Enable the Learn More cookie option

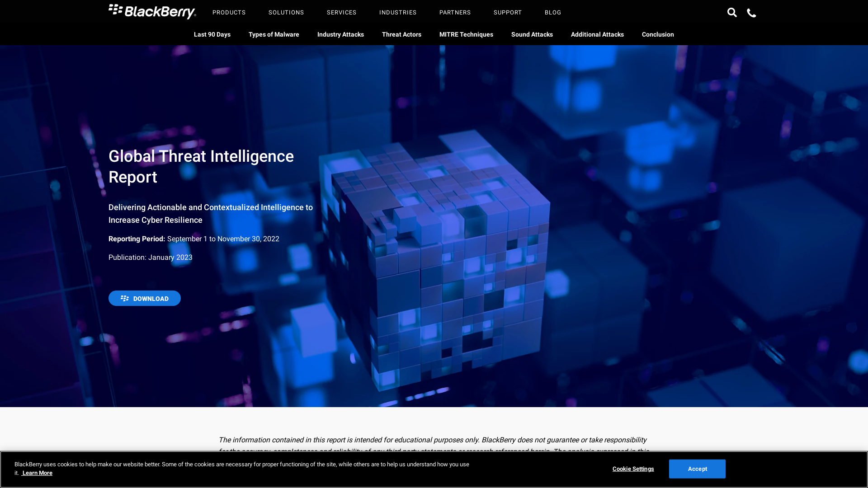37,473
